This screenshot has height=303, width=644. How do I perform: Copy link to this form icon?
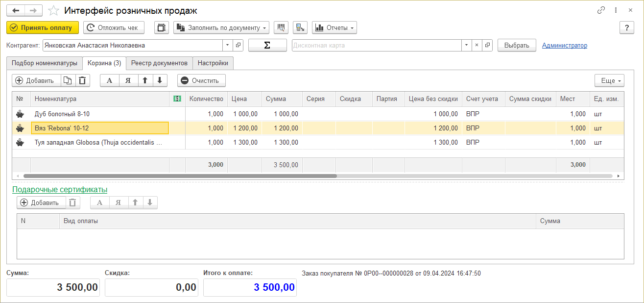pos(601,10)
